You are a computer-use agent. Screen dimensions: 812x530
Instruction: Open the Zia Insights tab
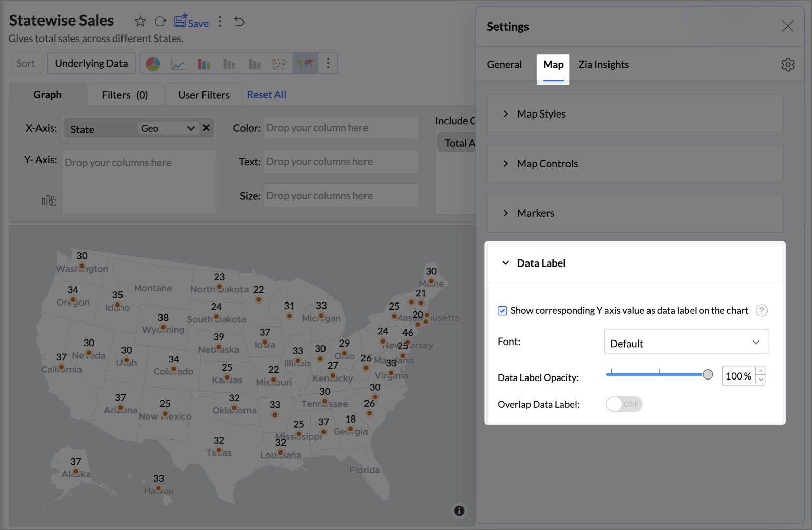click(603, 65)
